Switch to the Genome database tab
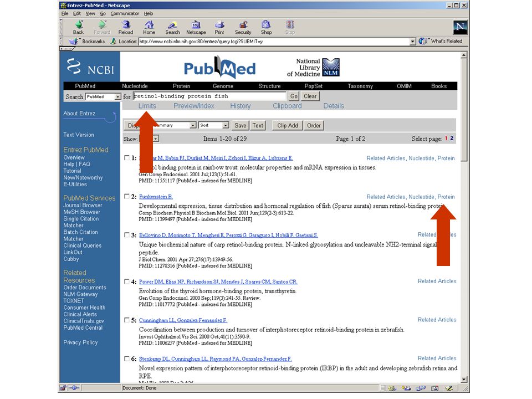Screen dimensions: 532x399 pyautogui.click(x=223, y=86)
